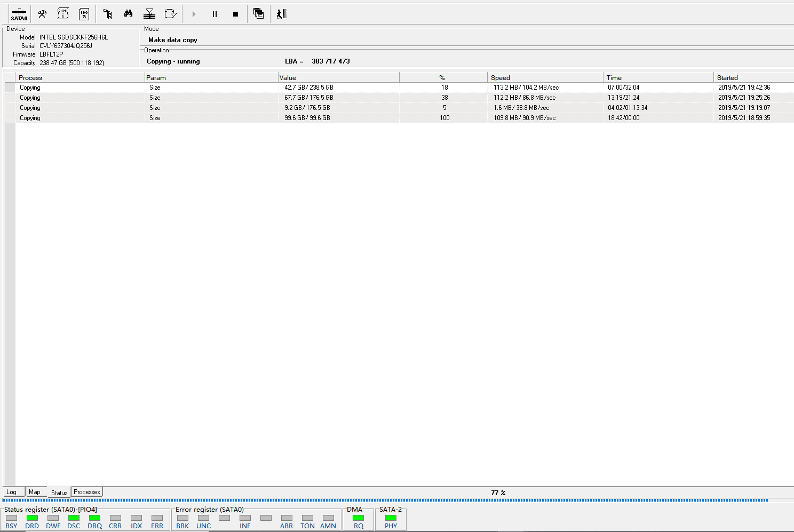Click the binary info sheet icon
Screen dimensions: 794x532
[x=63, y=14]
